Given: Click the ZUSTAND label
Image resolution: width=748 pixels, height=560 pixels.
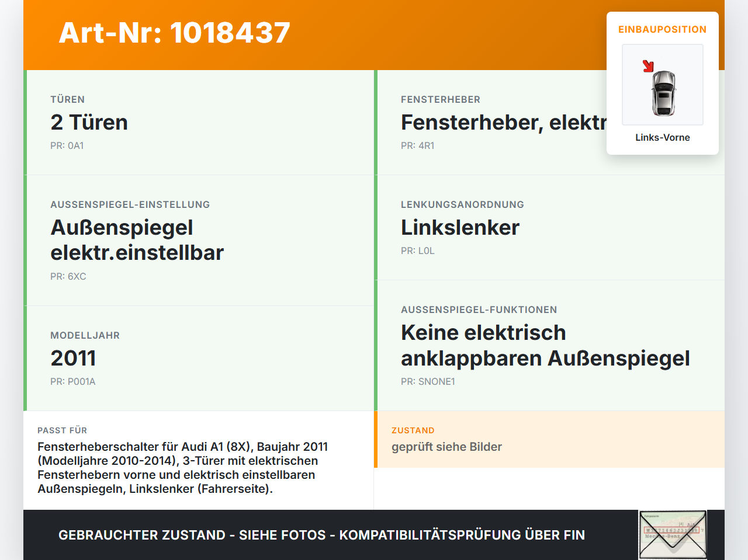Looking at the screenshot, I should click(x=413, y=430).
